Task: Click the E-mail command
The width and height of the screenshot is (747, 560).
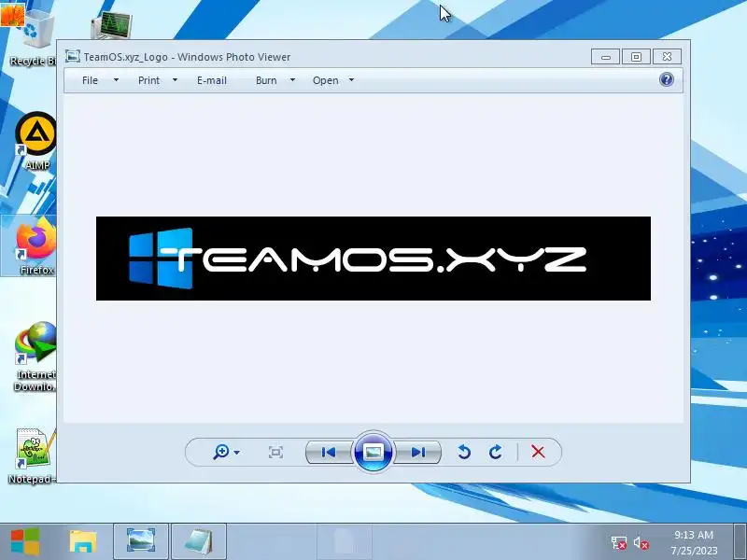Action: coord(212,80)
